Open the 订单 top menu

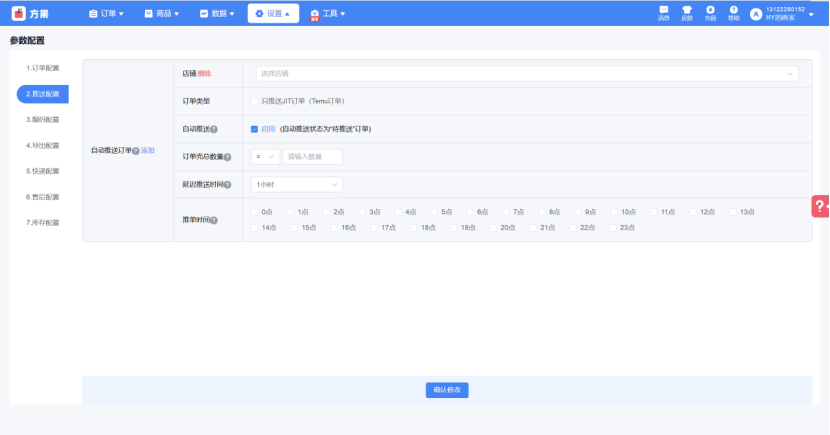click(x=106, y=13)
